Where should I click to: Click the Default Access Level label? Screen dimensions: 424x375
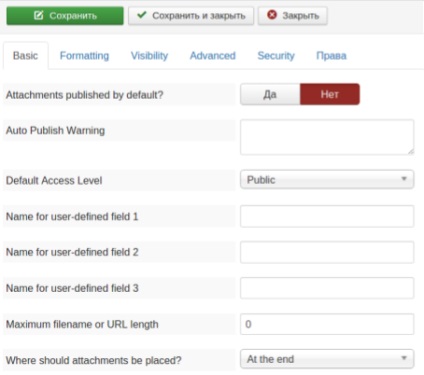click(x=54, y=180)
